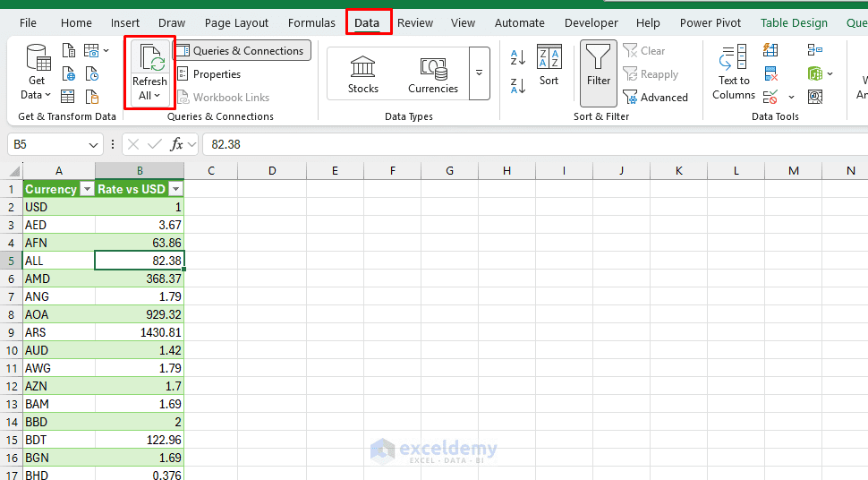Screen dimensions: 868x480
Task: Click the Flash Fill icon
Action: coord(770,50)
